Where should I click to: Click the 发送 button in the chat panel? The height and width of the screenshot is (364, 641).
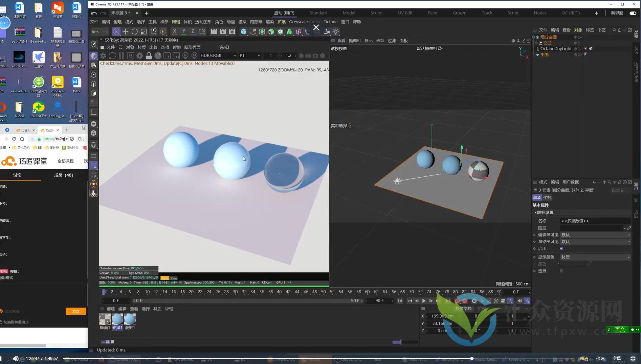(76, 311)
